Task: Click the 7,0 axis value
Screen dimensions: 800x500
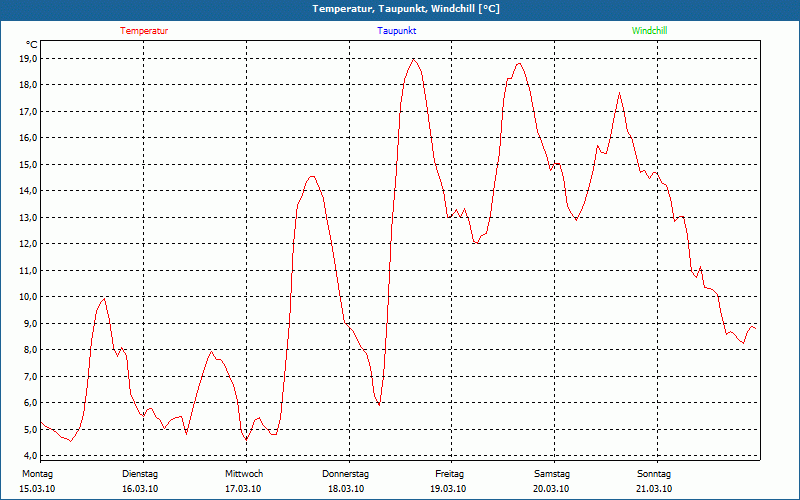Action: 31,377
